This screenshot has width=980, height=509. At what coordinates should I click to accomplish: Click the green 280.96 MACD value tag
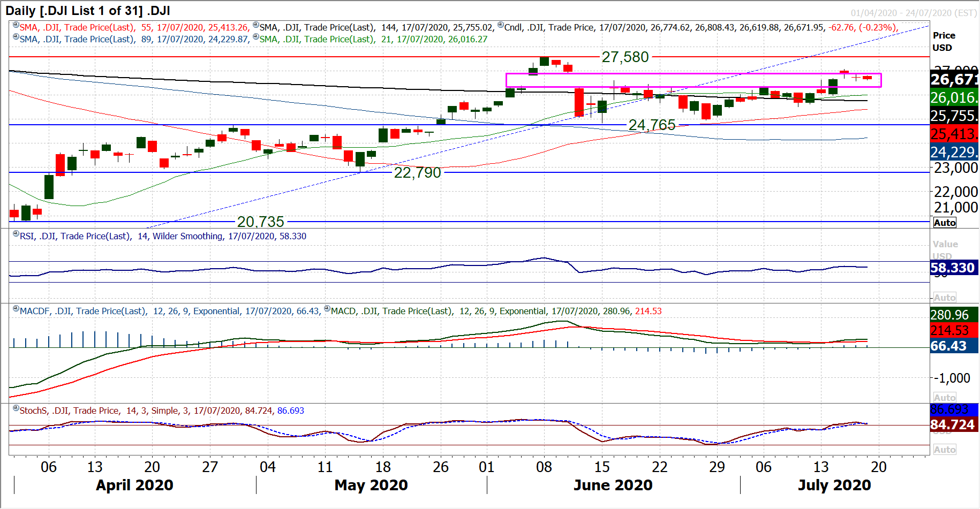tap(954, 315)
